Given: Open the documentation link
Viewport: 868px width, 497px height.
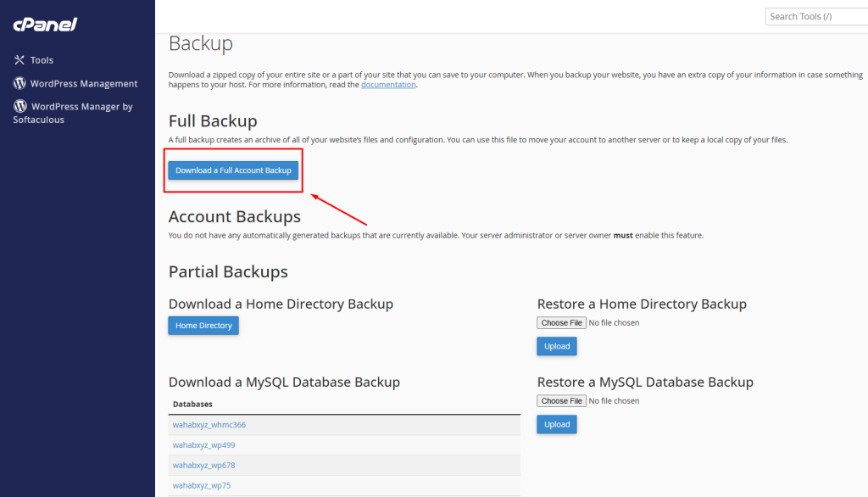Looking at the screenshot, I should (388, 85).
